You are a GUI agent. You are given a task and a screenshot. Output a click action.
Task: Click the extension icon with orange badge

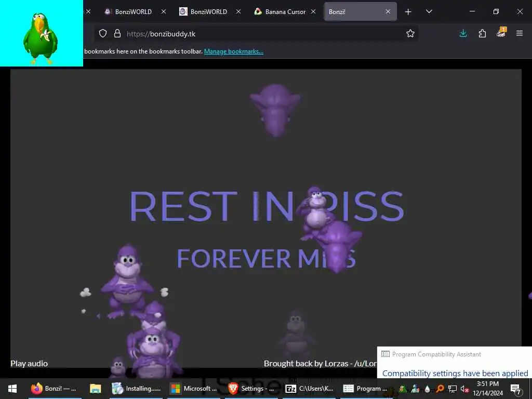click(501, 33)
